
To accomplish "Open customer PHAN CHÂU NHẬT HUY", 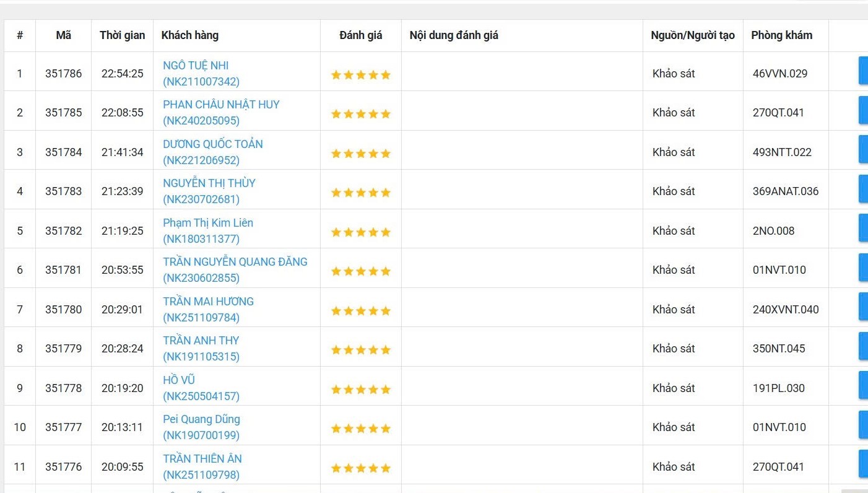I will [x=221, y=105].
